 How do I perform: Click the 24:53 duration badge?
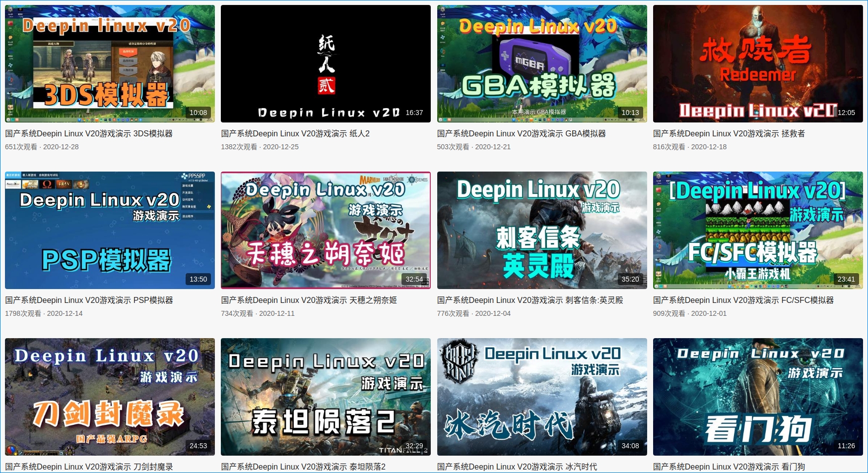199,446
